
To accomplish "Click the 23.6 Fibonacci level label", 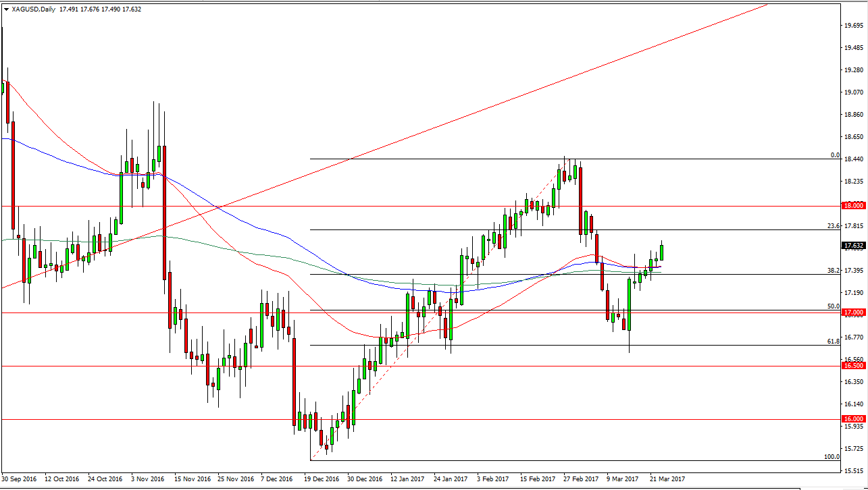I will click(x=833, y=226).
